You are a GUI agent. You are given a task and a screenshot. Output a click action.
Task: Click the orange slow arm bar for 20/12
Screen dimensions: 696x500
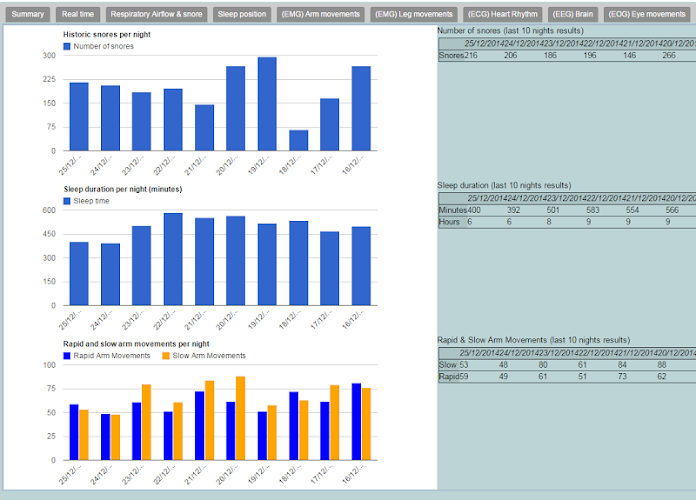click(241, 418)
